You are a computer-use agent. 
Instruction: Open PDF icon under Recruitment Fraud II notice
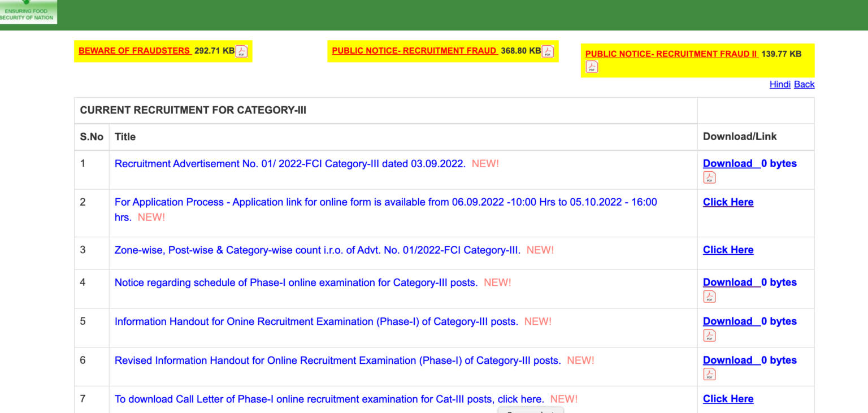592,67
